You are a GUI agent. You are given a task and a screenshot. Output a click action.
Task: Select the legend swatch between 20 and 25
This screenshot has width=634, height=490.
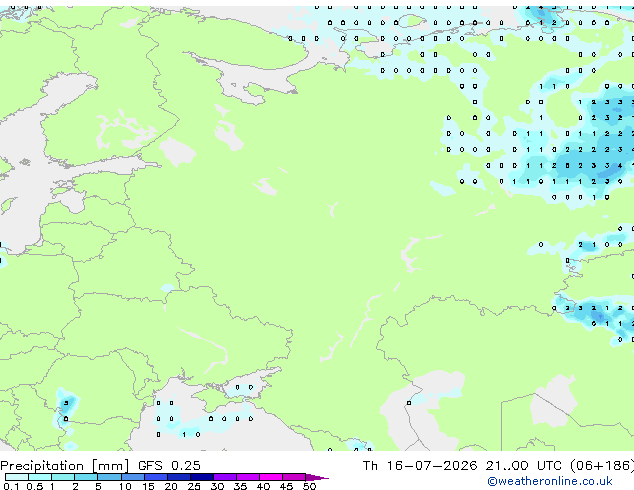[178, 477]
